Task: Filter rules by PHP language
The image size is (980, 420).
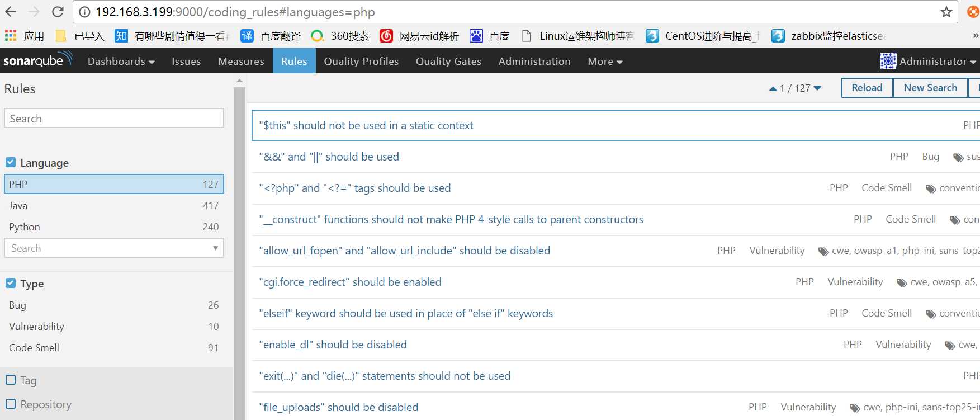Action: (114, 184)
